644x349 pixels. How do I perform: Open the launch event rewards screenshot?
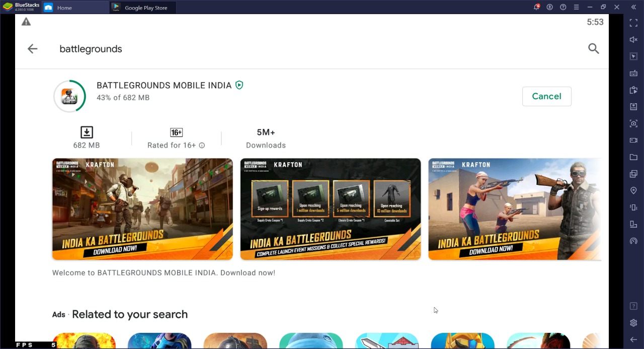click(331, 209)
